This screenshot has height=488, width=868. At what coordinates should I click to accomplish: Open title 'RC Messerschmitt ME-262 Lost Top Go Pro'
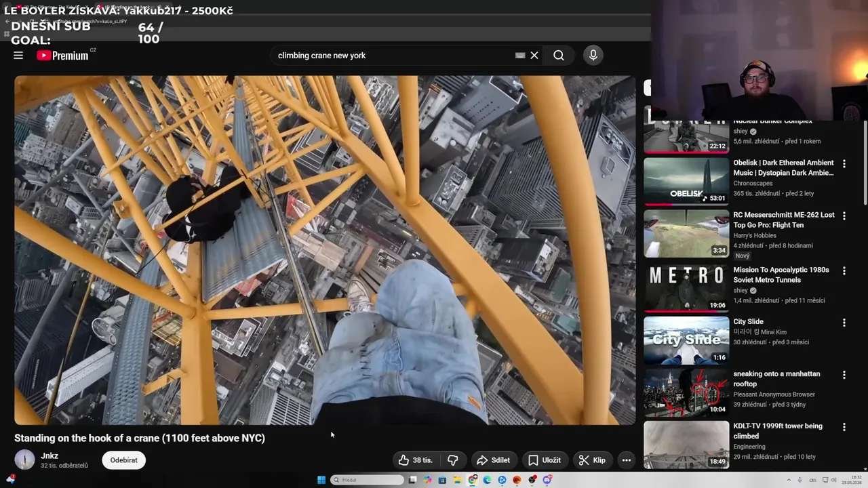click(783, 220)
